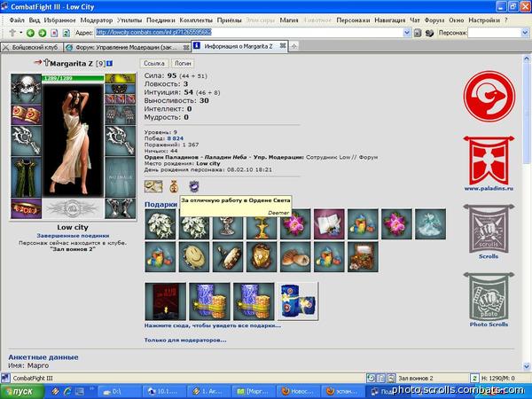Click Только для модераторов link
The width and height of the screenshot is (532, 399).
pyautogui.click(x=185, y=340)
